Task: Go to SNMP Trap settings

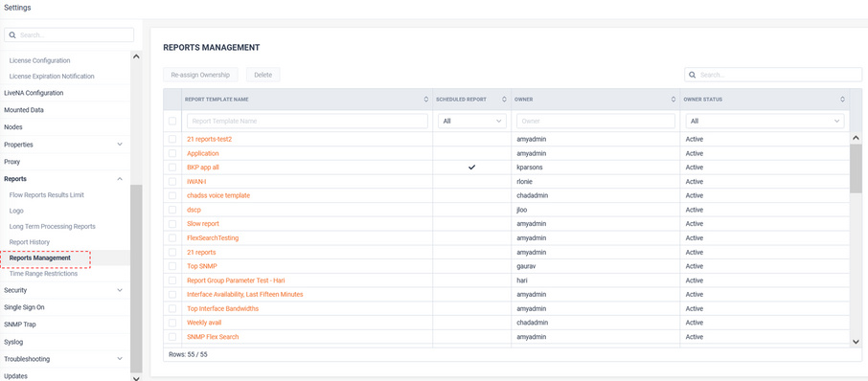Action: (x=20, y=325)
